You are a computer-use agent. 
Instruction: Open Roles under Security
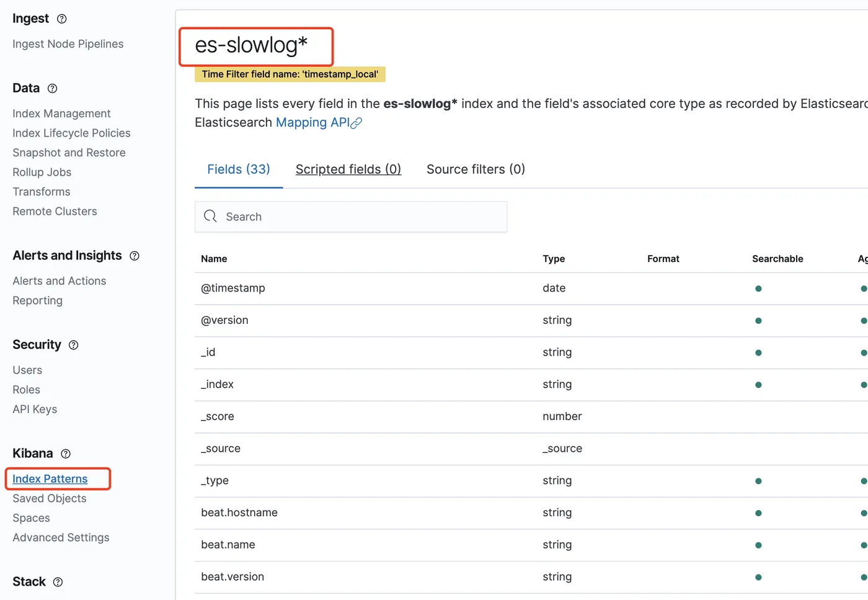coord(26,390)
